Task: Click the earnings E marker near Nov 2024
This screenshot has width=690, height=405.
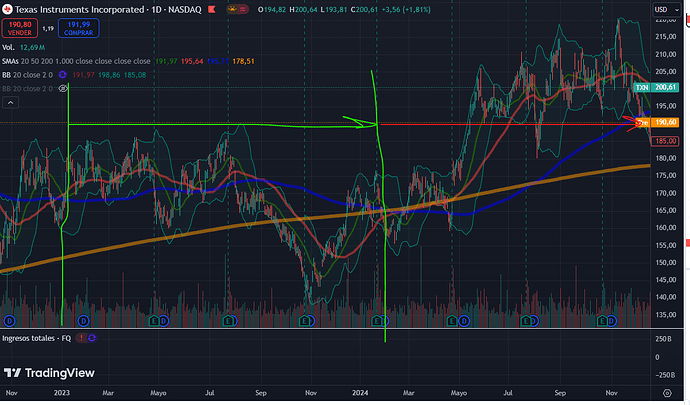Action: [x=602, y=321]
